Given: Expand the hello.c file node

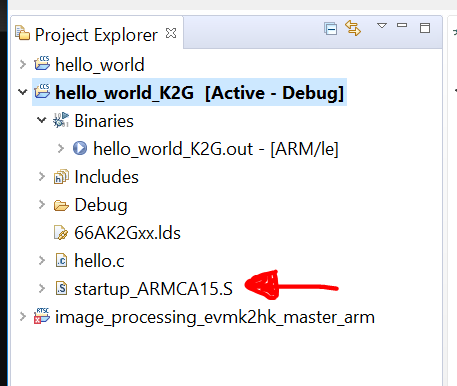Looking at the screenshot, I should click(42, 260).
